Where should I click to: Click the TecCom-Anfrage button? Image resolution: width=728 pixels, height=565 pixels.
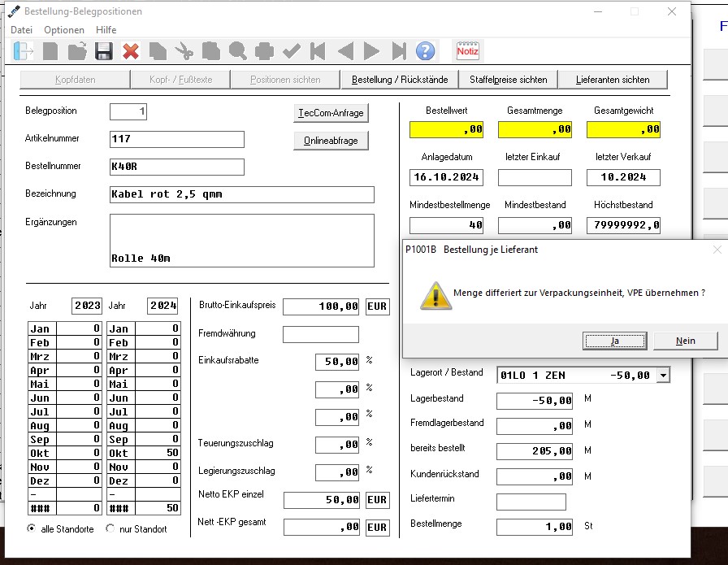tap(331, 113)
